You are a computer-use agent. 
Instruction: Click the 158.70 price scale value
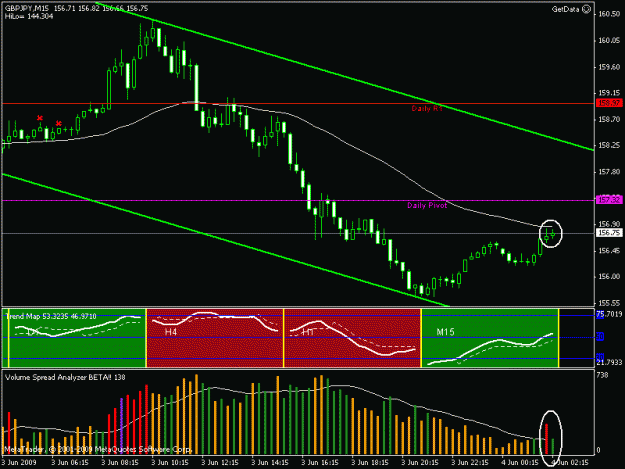pos(609,119)
